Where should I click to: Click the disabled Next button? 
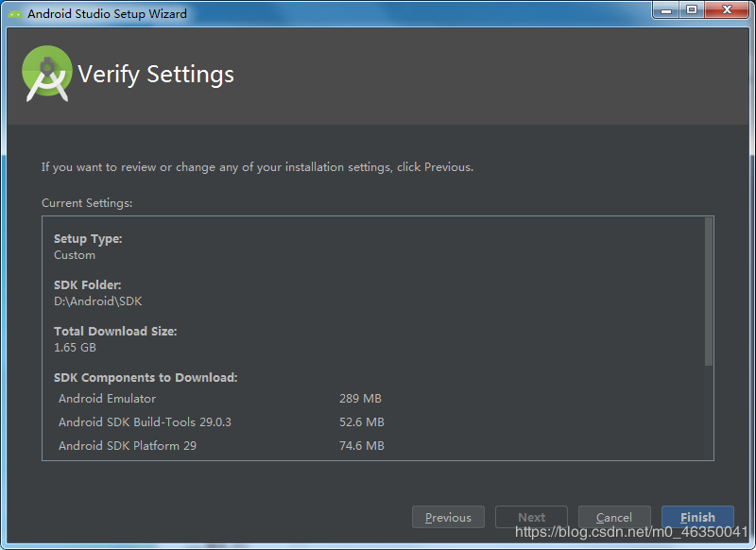(531, 517)
